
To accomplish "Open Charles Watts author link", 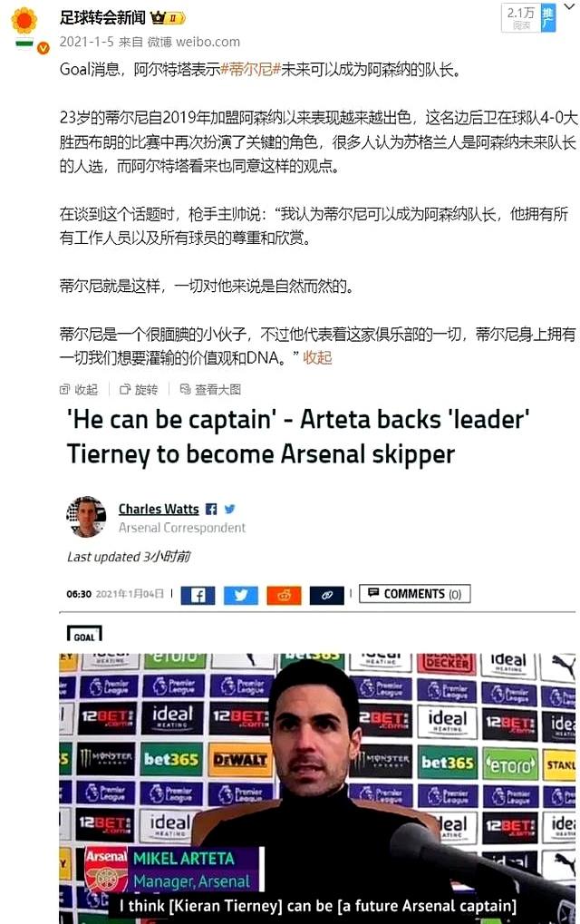I will pyautogui.click(x=159, y=509).
